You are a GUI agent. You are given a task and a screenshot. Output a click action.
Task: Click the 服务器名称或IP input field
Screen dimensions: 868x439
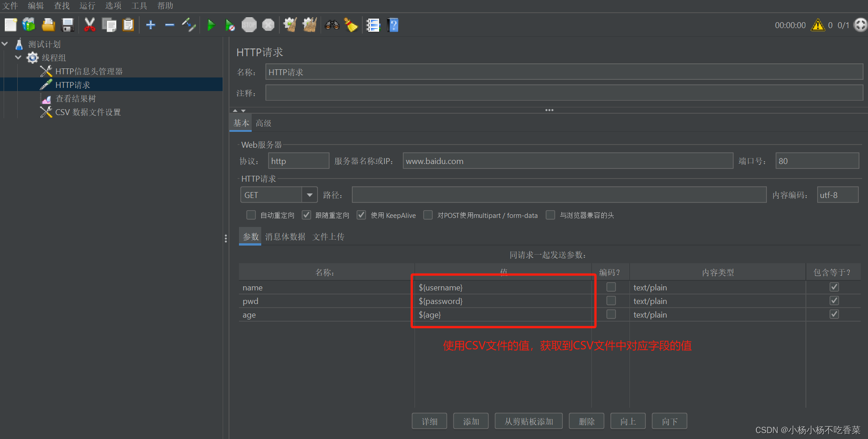tap(568, 161)
